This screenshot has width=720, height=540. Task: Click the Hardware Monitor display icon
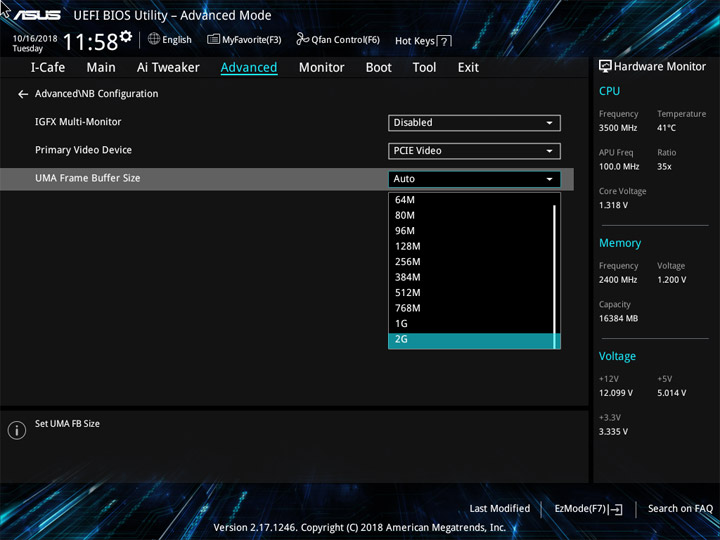tap(605, 67)
